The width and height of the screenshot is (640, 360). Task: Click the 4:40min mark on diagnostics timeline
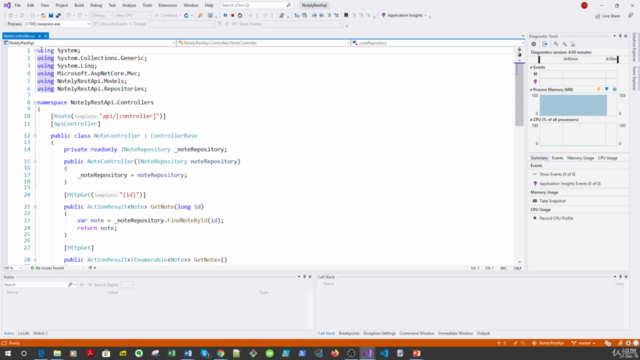570,59
